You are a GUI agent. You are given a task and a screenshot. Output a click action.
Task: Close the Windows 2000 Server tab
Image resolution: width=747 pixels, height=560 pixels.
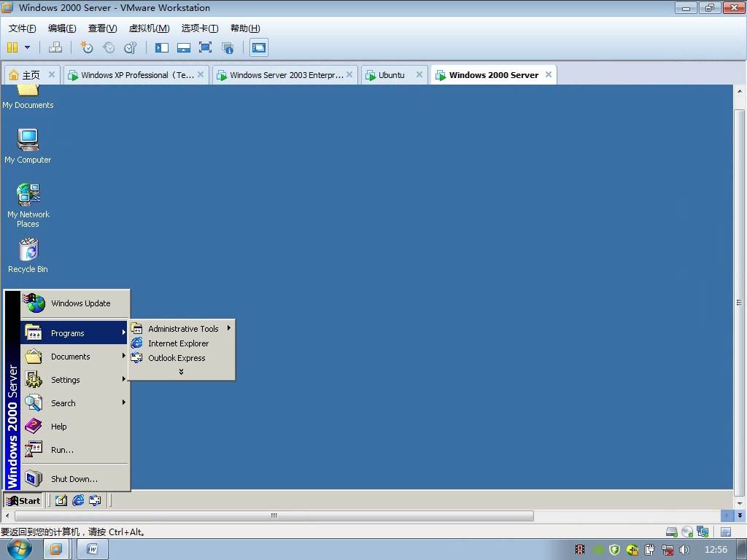[549, 74]
